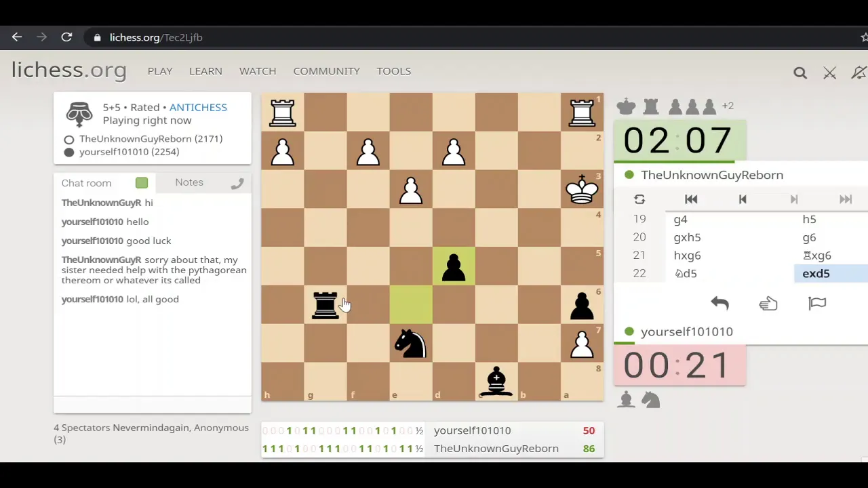The width and height of the screenshot is (868, 488).
Task: Open TheUnknownGuyReborn in crosstable score row
Action: (496, 449)
